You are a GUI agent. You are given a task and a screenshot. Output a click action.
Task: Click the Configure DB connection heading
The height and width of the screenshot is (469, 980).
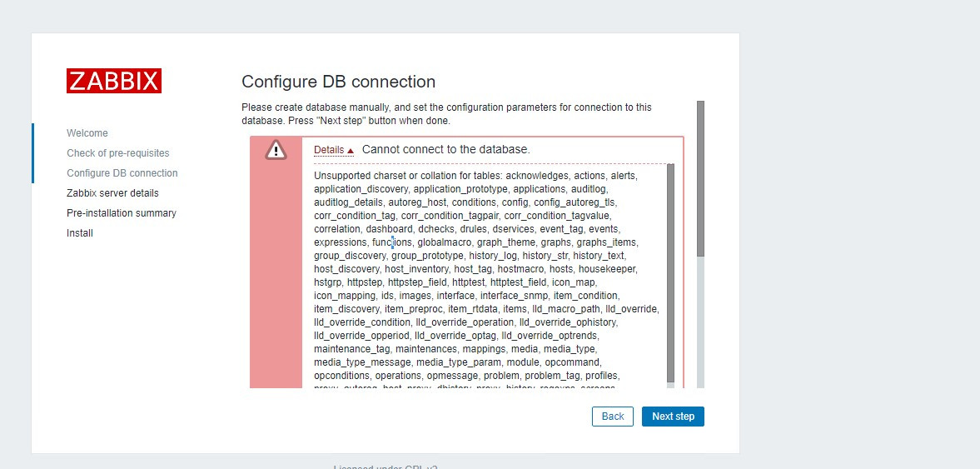338,82
